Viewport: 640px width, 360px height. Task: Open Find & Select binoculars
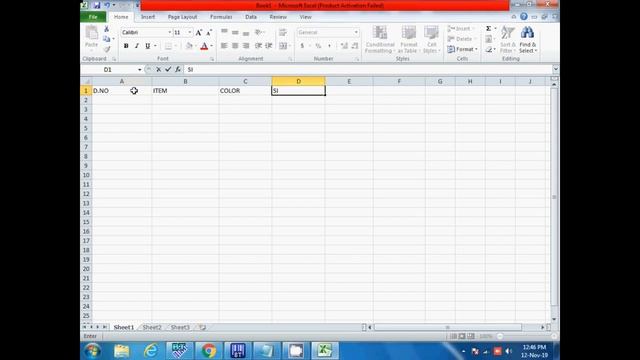[528, 39]
